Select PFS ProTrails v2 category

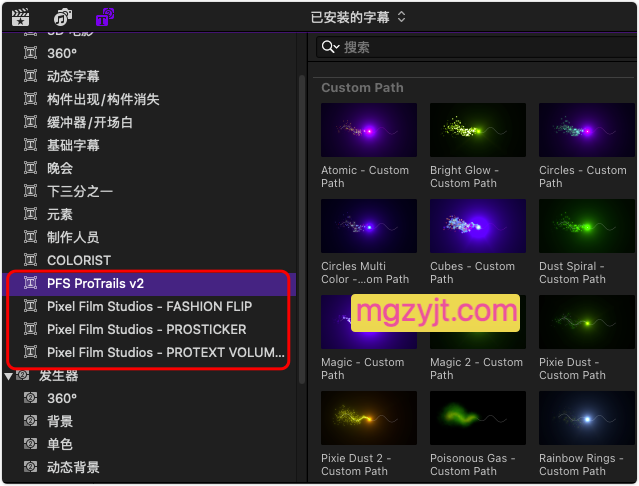[x=149, y=284]
